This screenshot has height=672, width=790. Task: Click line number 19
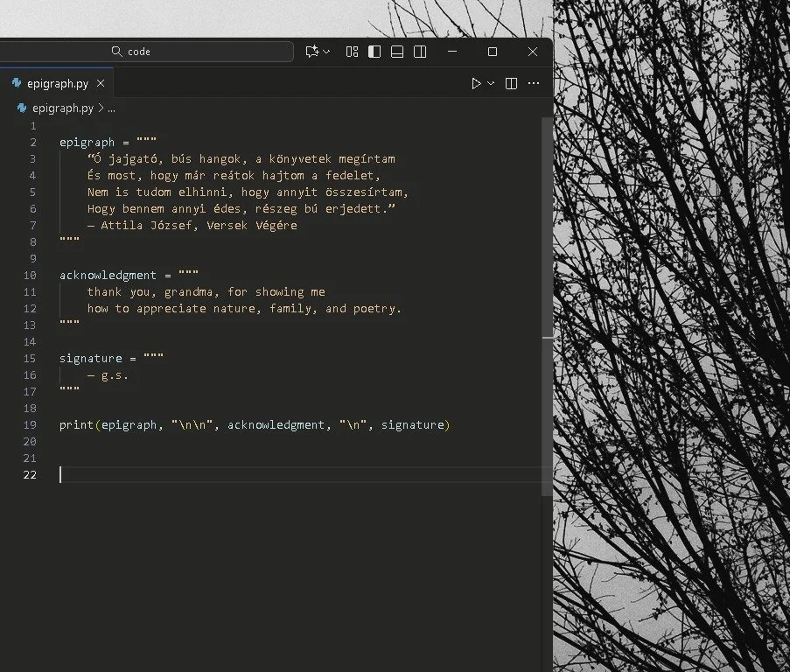click(30, 425)
